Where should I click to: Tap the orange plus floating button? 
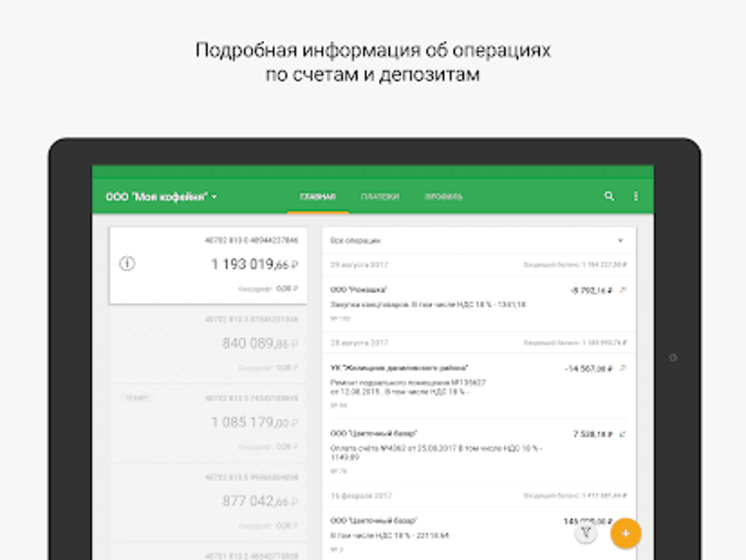(625, 534)
